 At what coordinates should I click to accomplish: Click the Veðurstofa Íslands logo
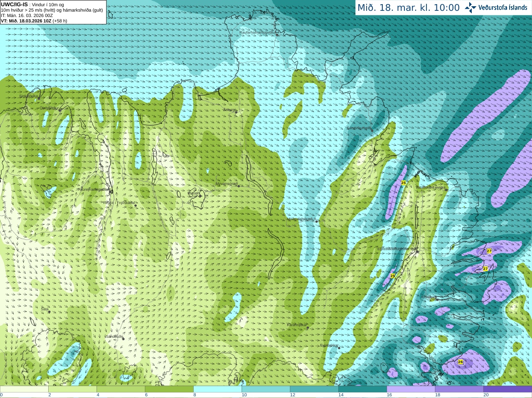(x=496, y=7)
